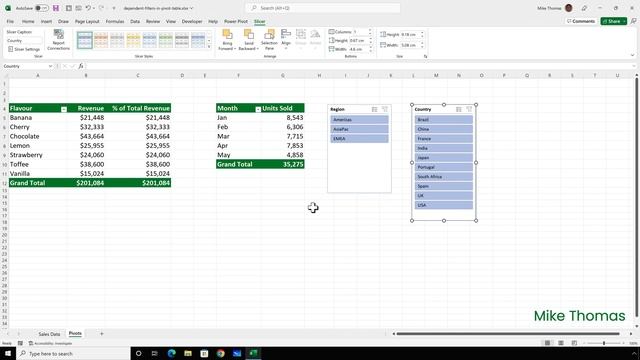Clear filter on the Region slicer
Screen dimensions: 640x360
click(385, 109)
